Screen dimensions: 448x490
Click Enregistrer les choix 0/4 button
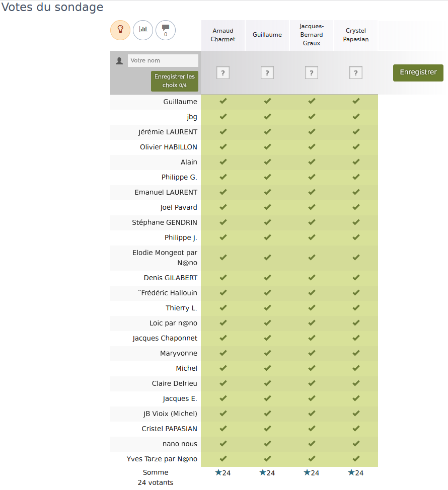(175, 81)
